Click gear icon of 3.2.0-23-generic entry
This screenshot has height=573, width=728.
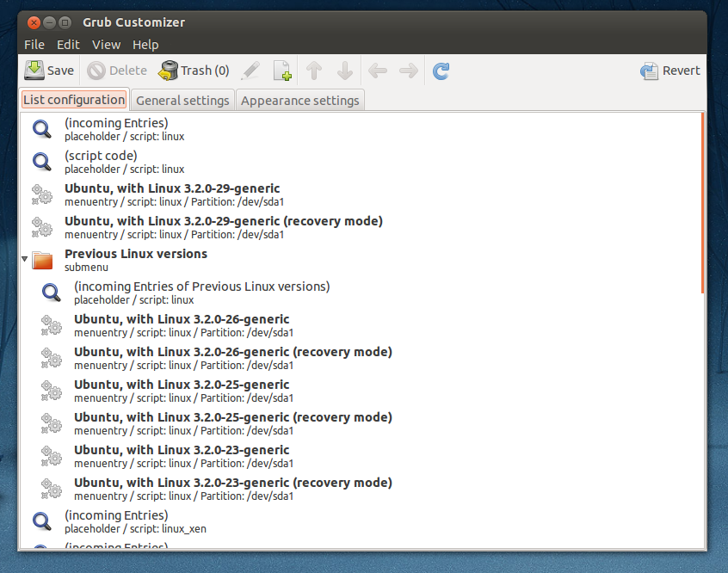(51, 456)
